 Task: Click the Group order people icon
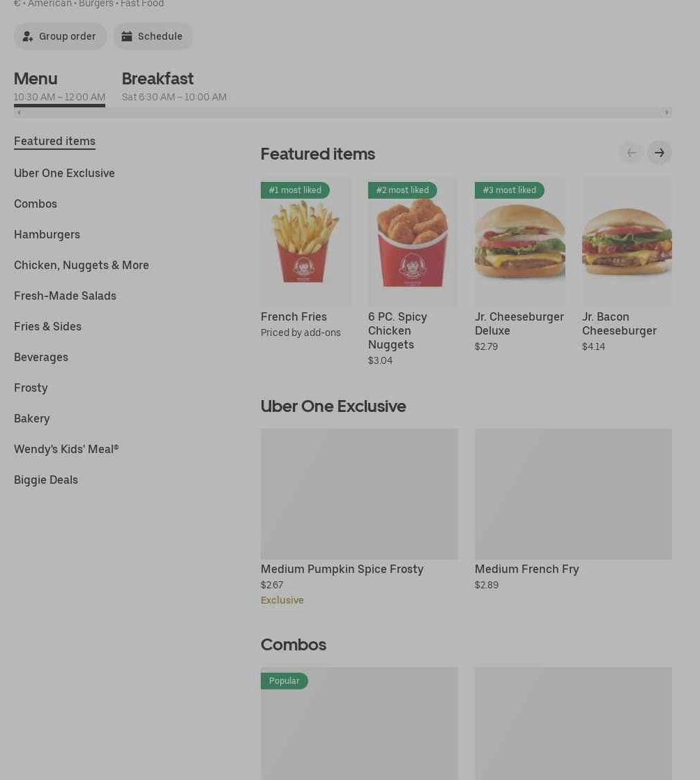[28, 36]
